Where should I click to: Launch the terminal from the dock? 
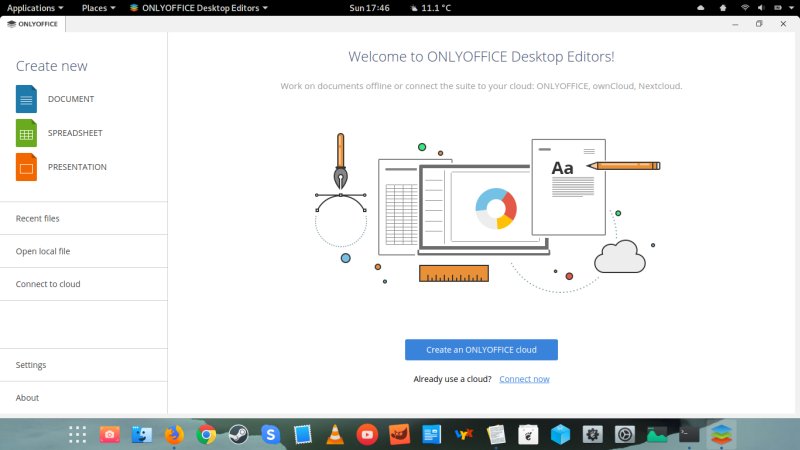(x=689, y=435)
